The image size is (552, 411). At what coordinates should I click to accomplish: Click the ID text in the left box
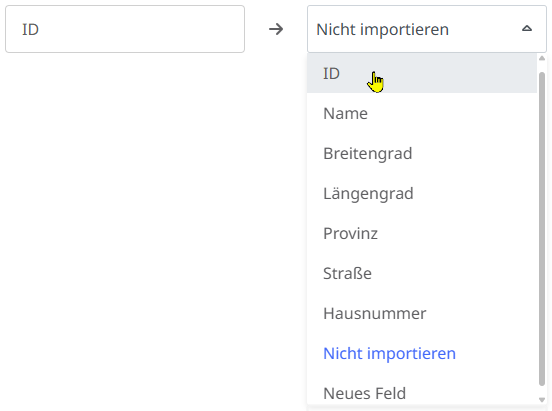(30, 29)
